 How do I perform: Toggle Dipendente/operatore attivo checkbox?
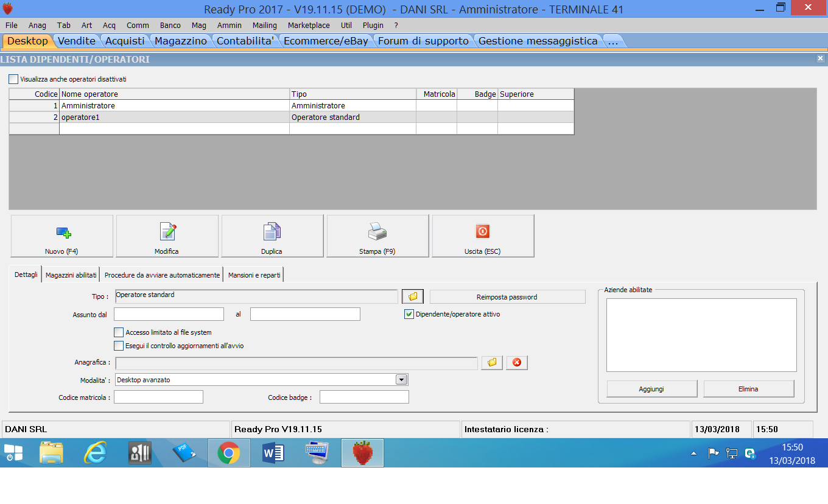pos(409,314)
